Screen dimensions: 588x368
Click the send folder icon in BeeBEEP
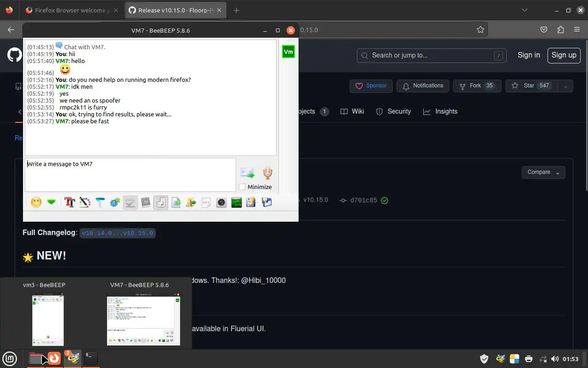pyautogui.click(x=191, y=202)
